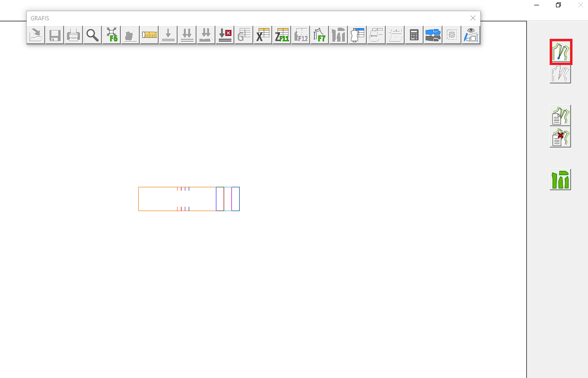Click the grey pattern pieces icon

pyautogui.click(x=339, y=35)
